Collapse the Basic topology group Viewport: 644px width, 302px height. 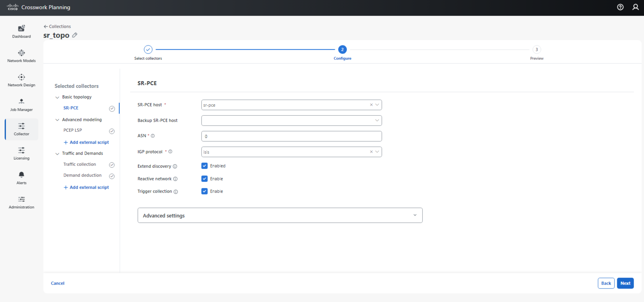[x=57, y=97]
